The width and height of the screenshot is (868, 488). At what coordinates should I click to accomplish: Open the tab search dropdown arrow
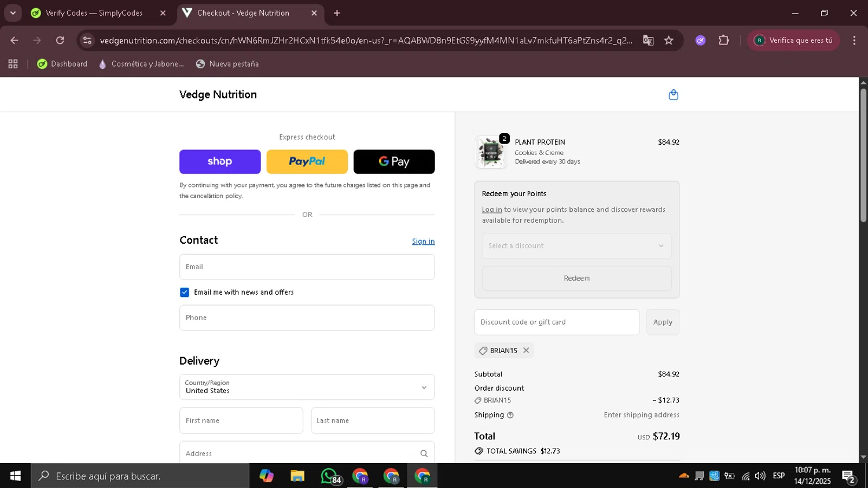[x=13, y=13]
